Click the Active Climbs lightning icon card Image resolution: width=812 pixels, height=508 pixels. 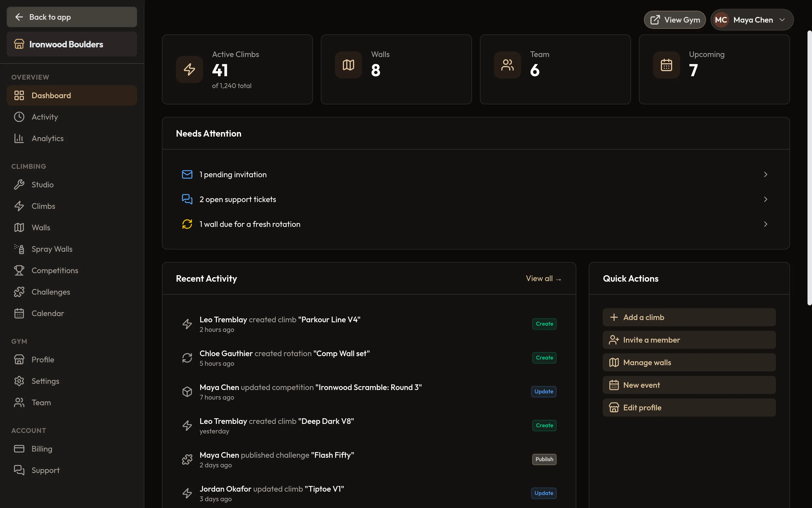pos(189,69)
